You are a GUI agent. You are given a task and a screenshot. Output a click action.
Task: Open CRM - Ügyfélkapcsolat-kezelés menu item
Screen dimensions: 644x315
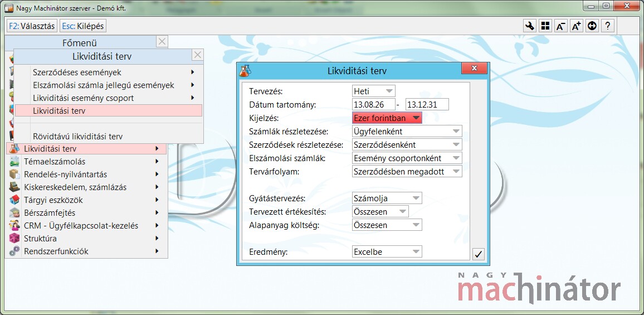(86, 225)
